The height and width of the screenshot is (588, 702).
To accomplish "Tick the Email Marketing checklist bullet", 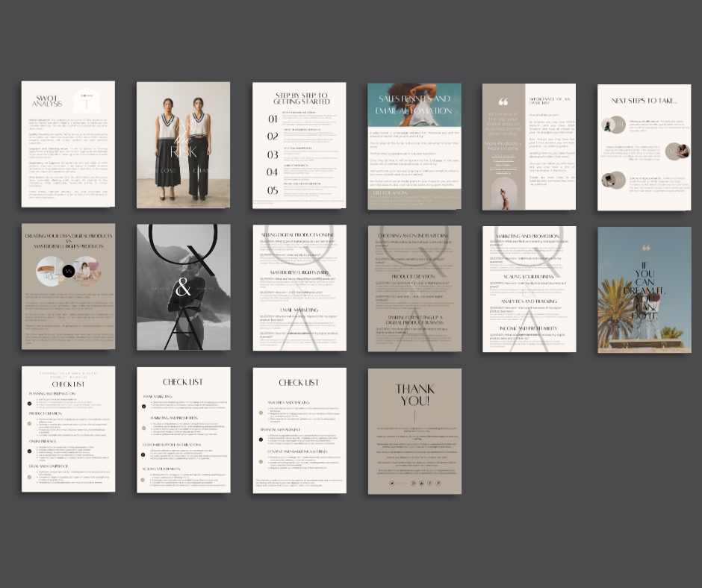I will (143, 407).
